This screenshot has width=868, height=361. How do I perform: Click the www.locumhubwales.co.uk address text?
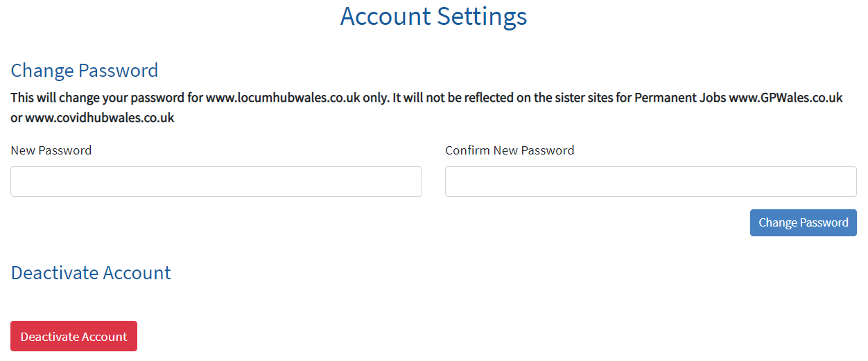[283, 98]
